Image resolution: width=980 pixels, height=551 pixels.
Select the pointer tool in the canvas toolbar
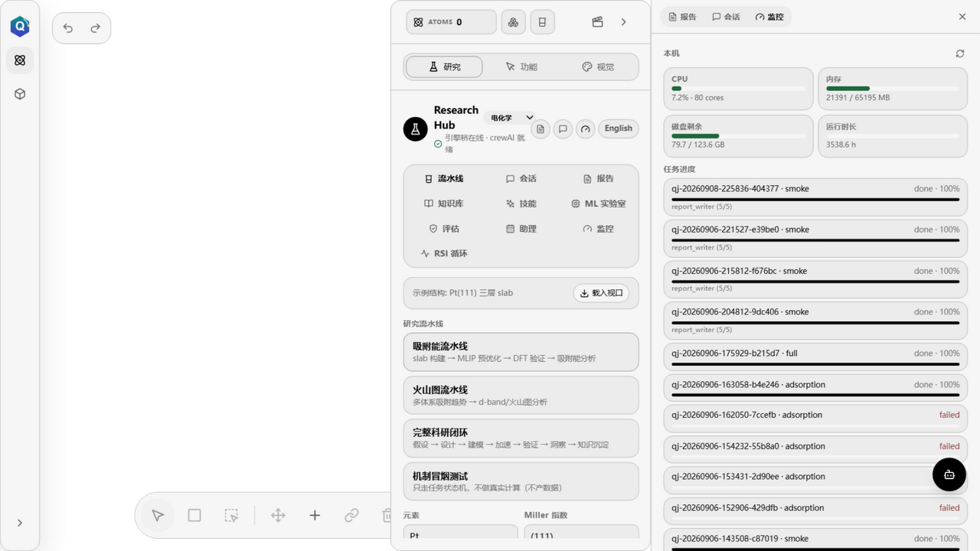click(158, 516)
